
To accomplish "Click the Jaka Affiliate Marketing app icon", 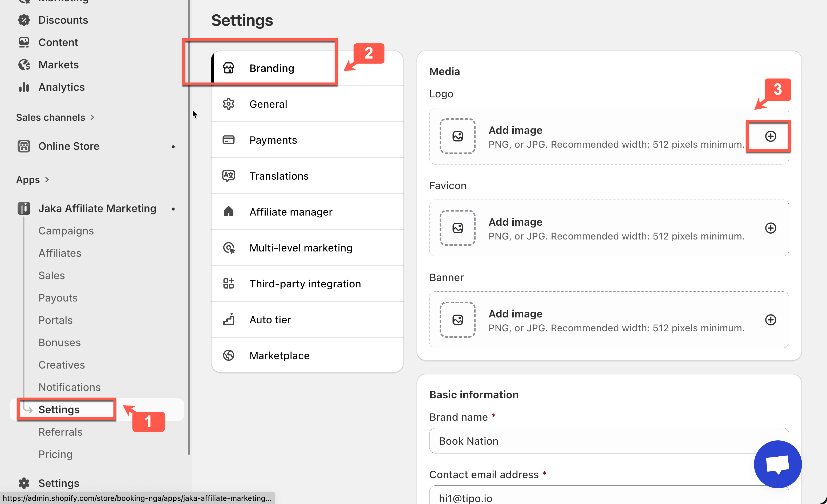I will click(24, 208).
